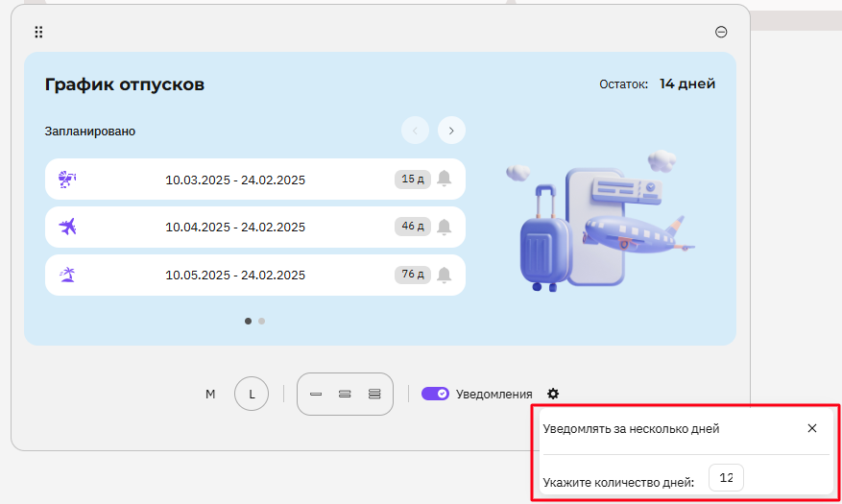This screenshot has width=842, height=504.
Task: Select the 10.03.2025 - 24.02.2025 vacation row
Action: coord(255,180)
